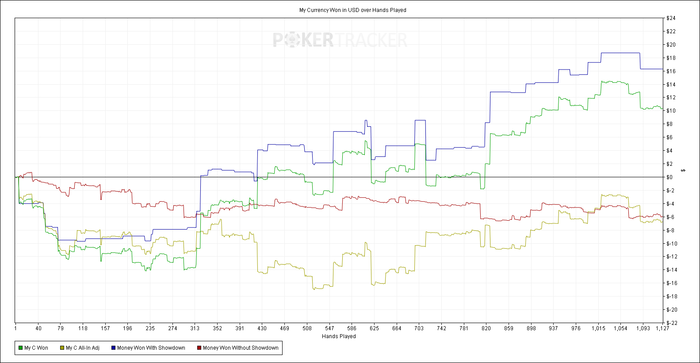This screenshot has height=363, width=700.
Task: Click x-axis tick label 547
Action: (x=329, y=329)
